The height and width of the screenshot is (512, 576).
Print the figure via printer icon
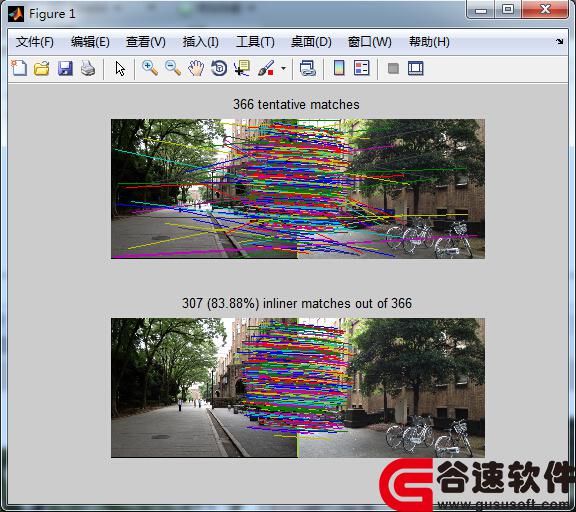(88, 68)
